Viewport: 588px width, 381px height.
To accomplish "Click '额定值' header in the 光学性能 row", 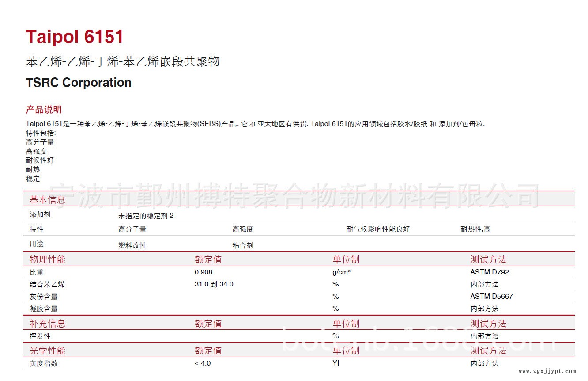I will tap(208, 351).
